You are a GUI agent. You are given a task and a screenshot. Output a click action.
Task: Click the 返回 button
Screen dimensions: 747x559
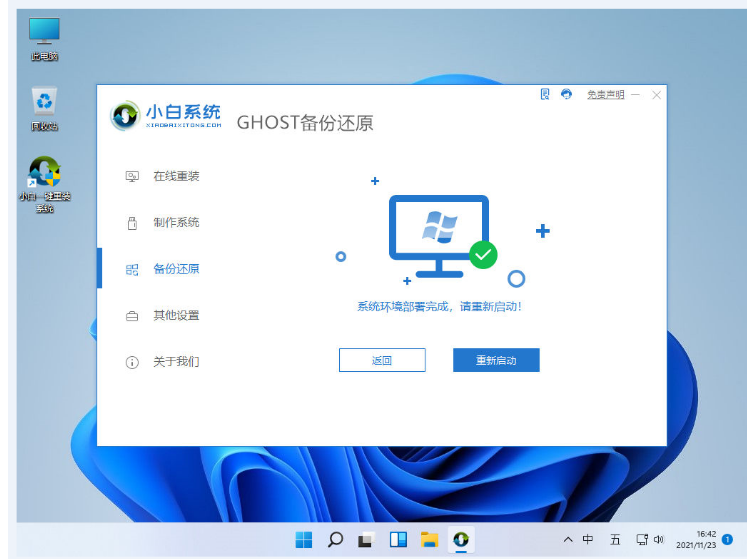(x=382, y=360)
